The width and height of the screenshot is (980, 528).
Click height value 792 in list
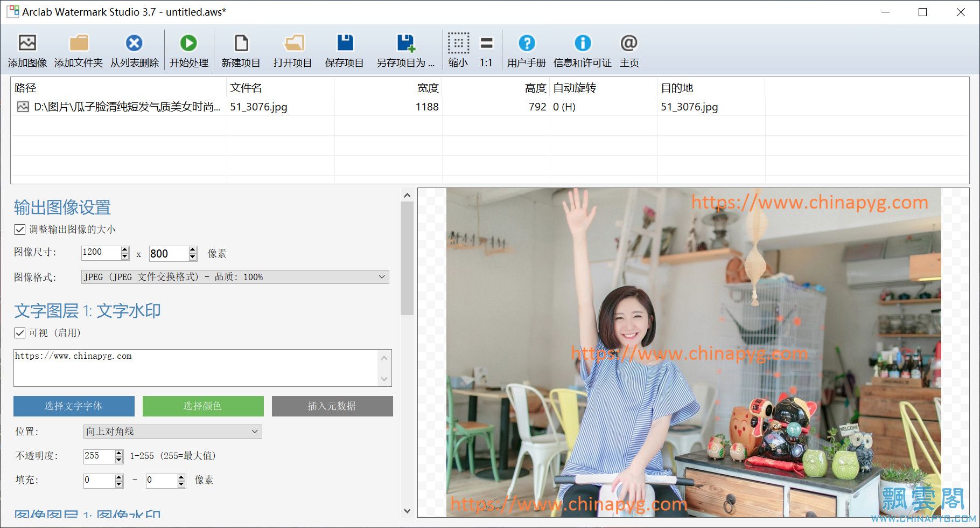click(x=537, y=107)
